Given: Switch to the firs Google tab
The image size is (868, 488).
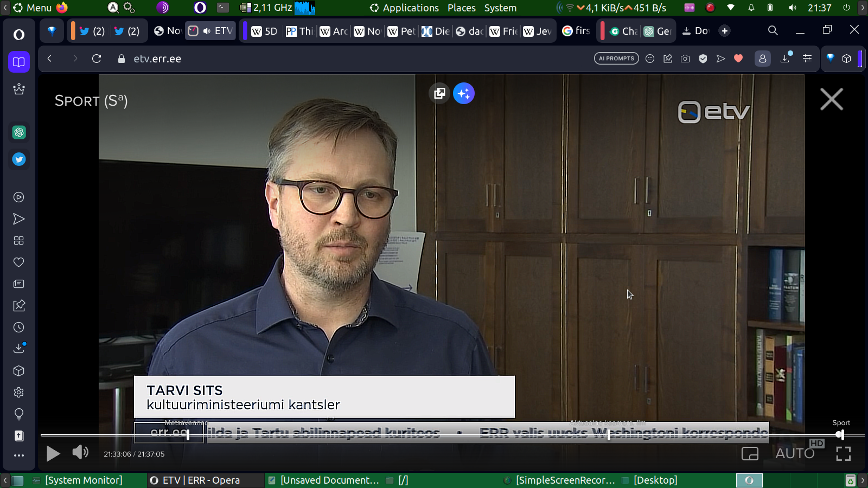Looking at the screenshot, I should (576, 31).
